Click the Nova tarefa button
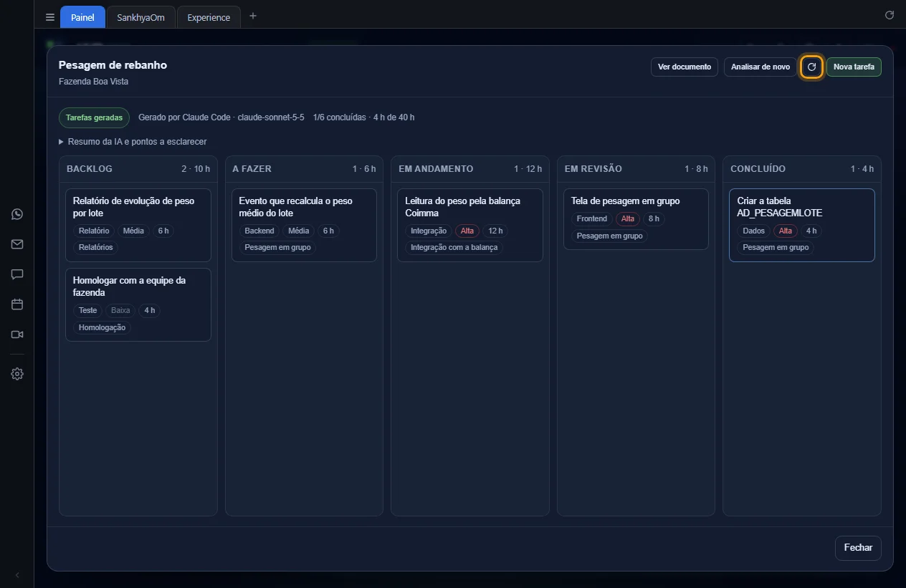This screenshot has width=906, height=588. pos(854,67)
